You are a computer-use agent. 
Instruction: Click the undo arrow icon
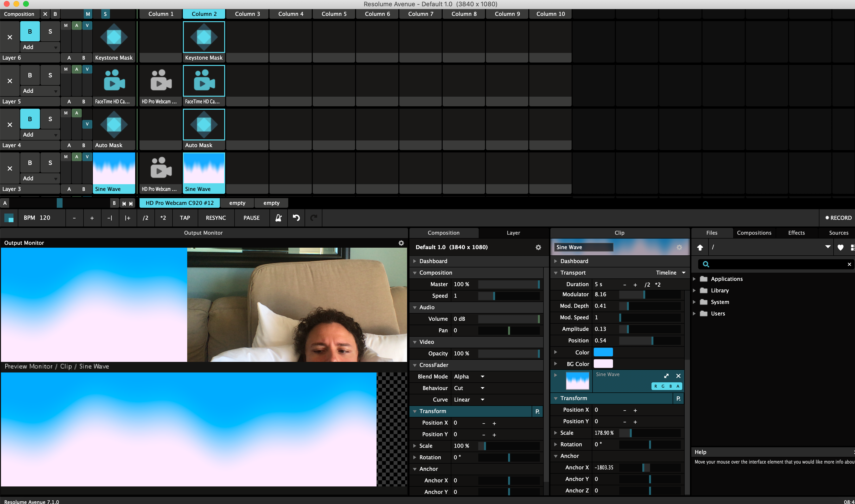tap(296, 218)
